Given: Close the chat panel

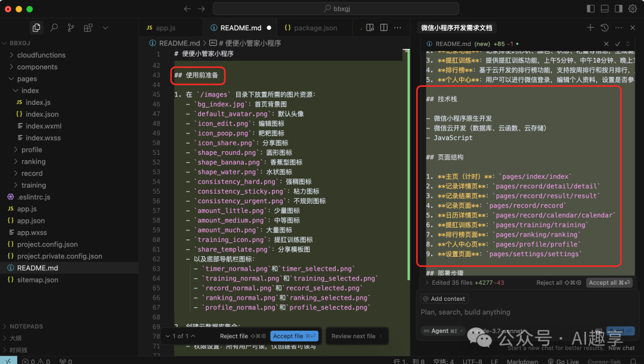Looking at the screenshot, I should point(633,27).
